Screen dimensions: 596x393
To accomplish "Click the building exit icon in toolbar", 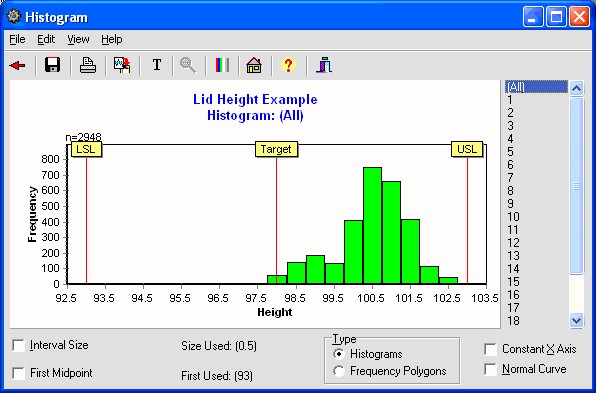I will (324, 65).
